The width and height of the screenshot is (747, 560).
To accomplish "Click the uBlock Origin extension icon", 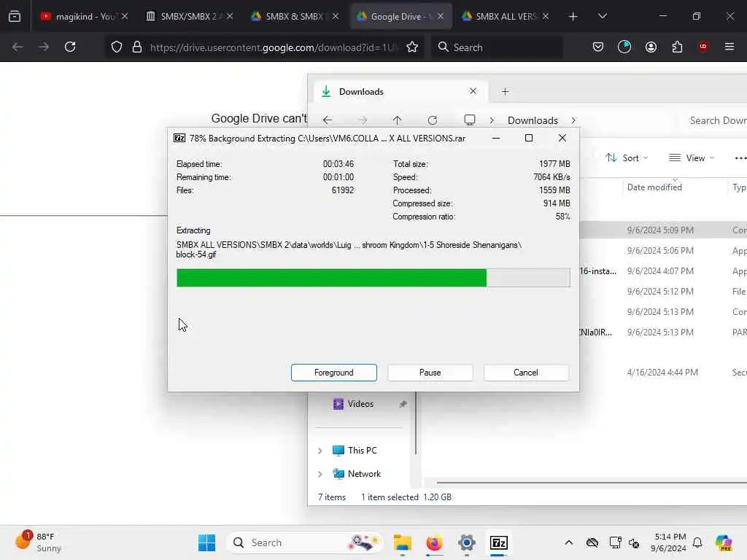I will pos(703,47).
